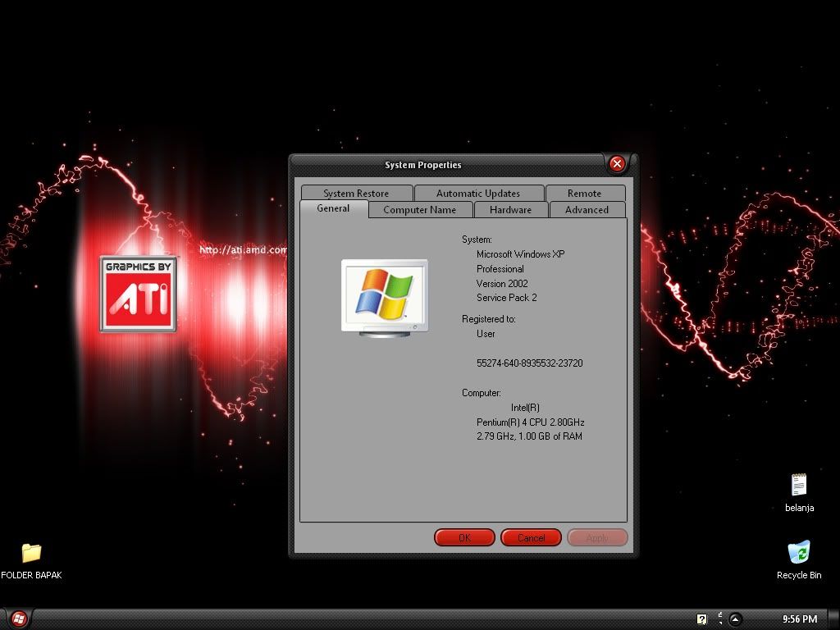Image resolution: width=840 pixels, height=630 pixels.
Task: Click the 9:56 PM taskbar clock
Action: click(x=799, y=619)
